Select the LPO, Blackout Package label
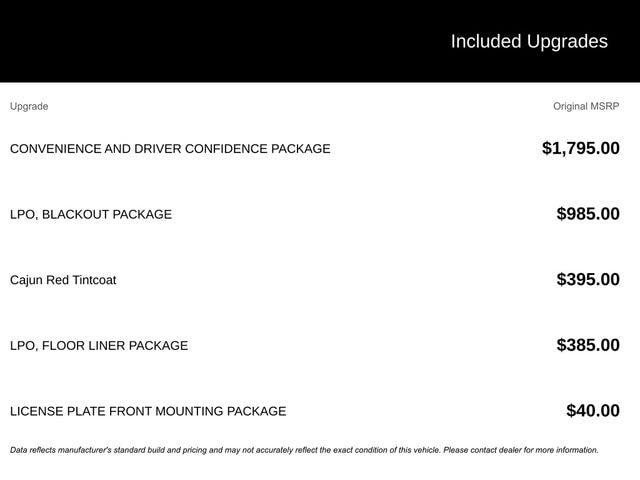 (x=91, y=214)
